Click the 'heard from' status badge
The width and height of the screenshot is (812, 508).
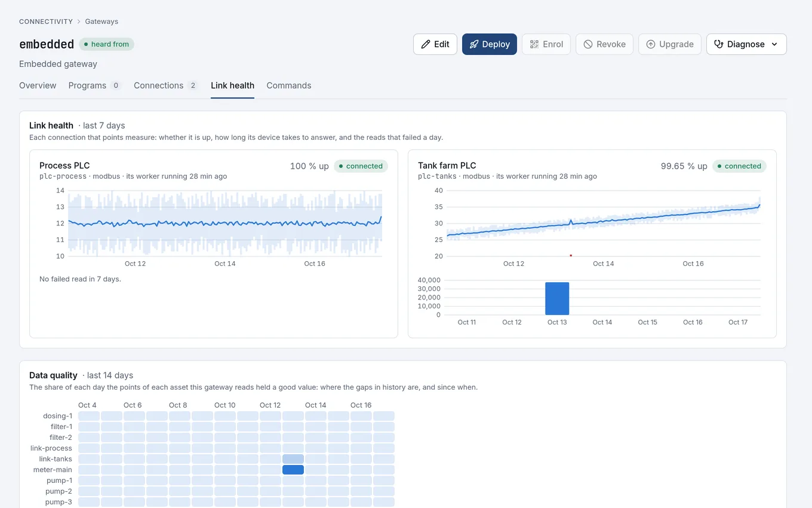pyautogui.click(x=106, y=44)
